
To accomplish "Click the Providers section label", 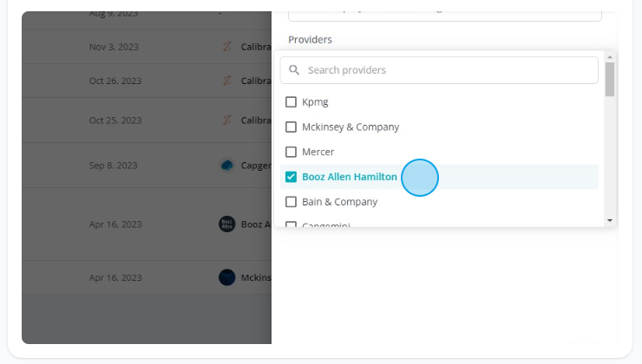I will click(310, 40).
